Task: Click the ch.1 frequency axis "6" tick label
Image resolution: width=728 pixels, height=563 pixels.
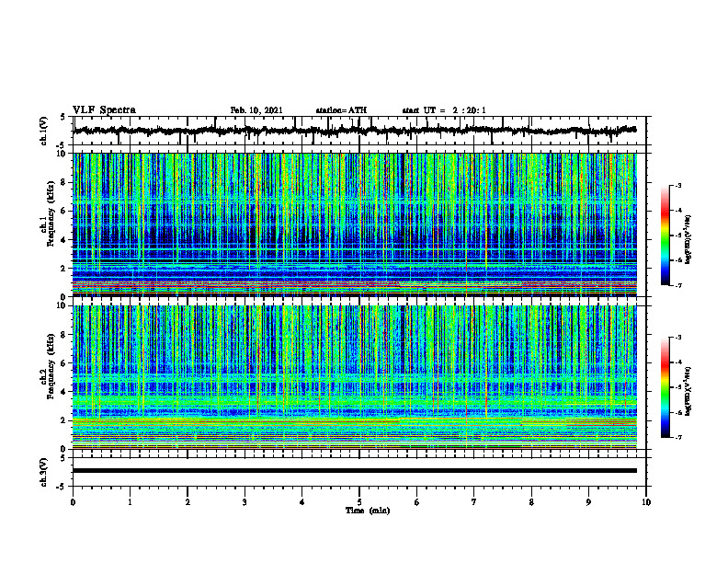Action: tap(64, 211)
